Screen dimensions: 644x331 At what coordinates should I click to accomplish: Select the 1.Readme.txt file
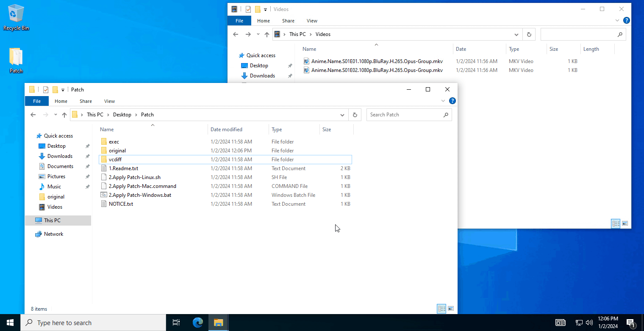225,168
